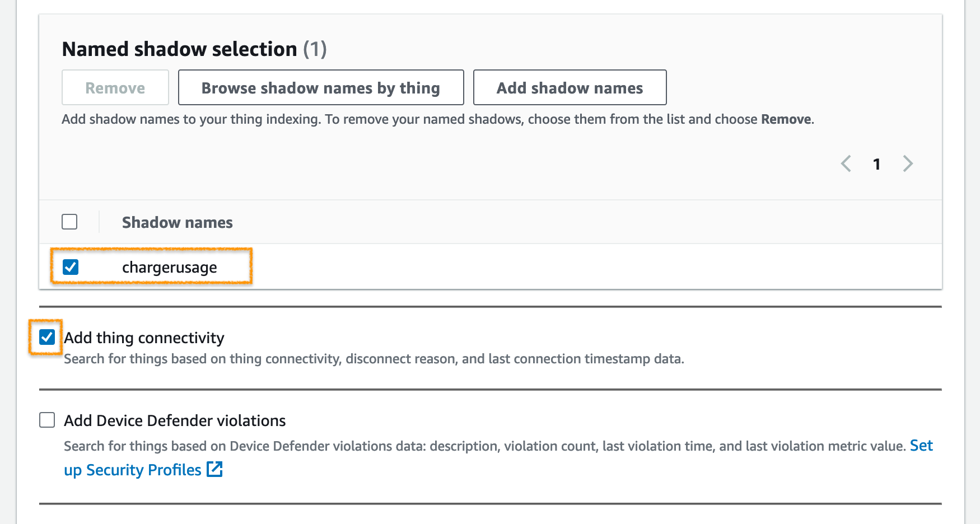Enable Add Device Defender violations checkbox
The image size is (980, 524).
(47, 420)
